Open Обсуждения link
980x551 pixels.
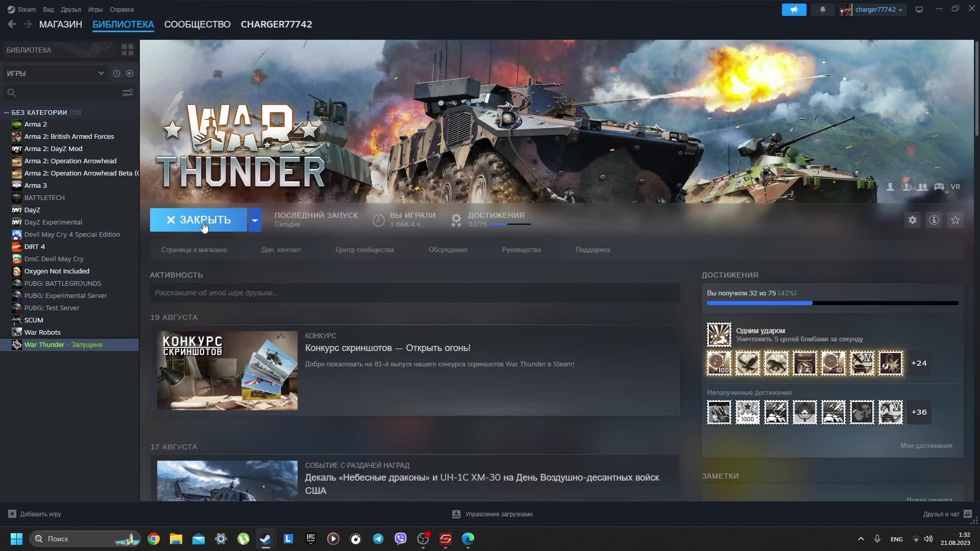[448, 249]
